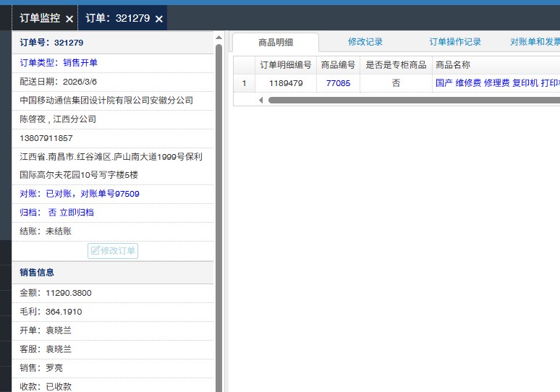Click the 订单明细编号 column header
Image resolution: width=560 pixels, height=392 pixels.
(x=286, y=64)
